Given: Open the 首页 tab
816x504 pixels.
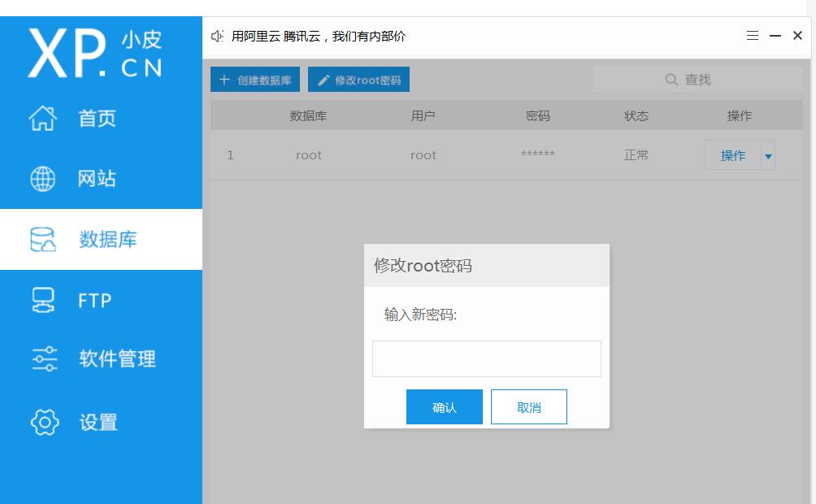Looking at the screenshot, I should coord(97,119).
